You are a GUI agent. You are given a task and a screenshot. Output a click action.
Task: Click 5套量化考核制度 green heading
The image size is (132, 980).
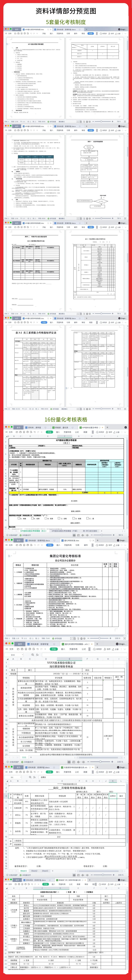[x=66, y=22]
